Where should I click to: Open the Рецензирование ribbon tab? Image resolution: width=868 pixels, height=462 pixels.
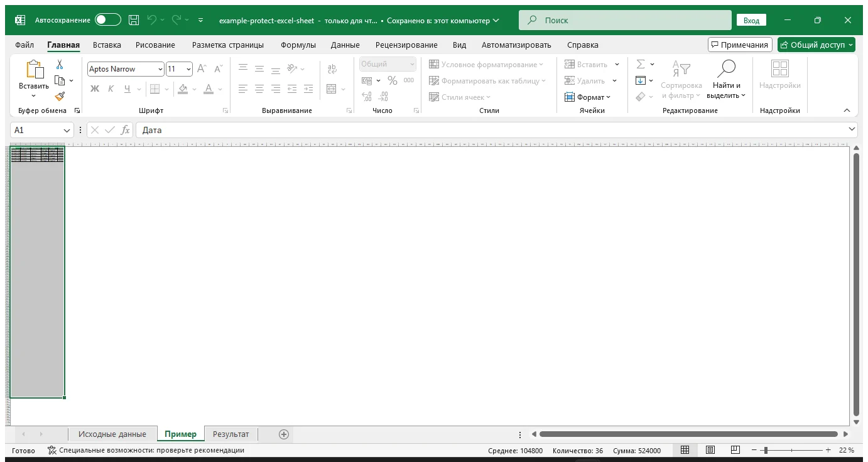(406, 45)
